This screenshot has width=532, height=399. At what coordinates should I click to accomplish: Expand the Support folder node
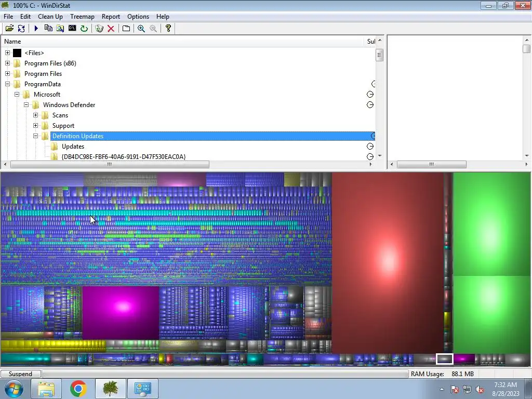point(36,126)
